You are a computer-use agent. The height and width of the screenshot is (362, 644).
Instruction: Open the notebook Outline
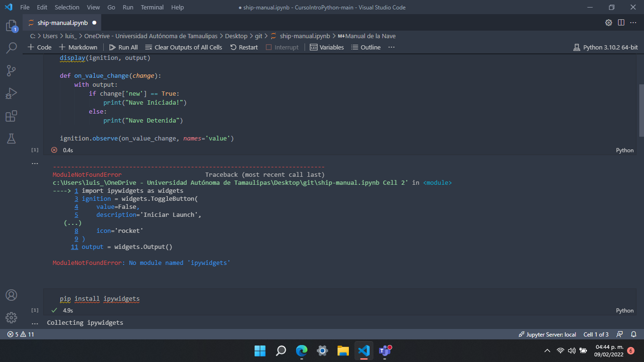[365, 47]
